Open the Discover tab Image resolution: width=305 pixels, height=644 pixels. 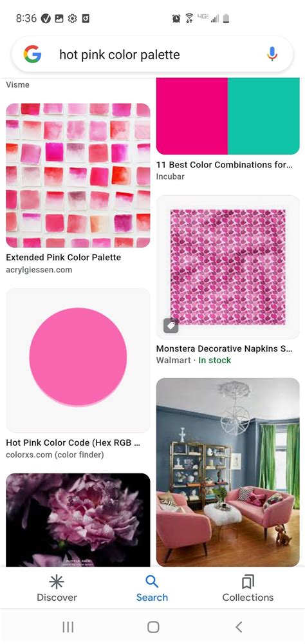[x=57, y=589]
